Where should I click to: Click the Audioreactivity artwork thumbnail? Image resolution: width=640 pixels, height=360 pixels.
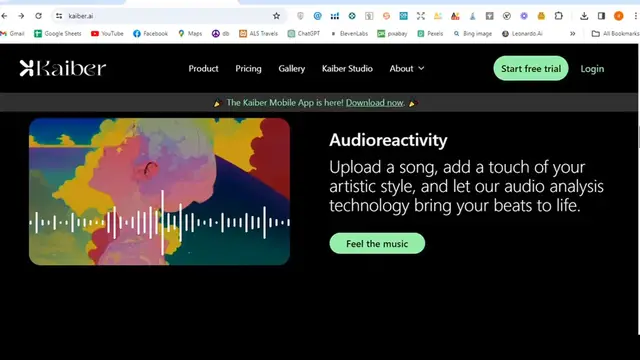159,191
